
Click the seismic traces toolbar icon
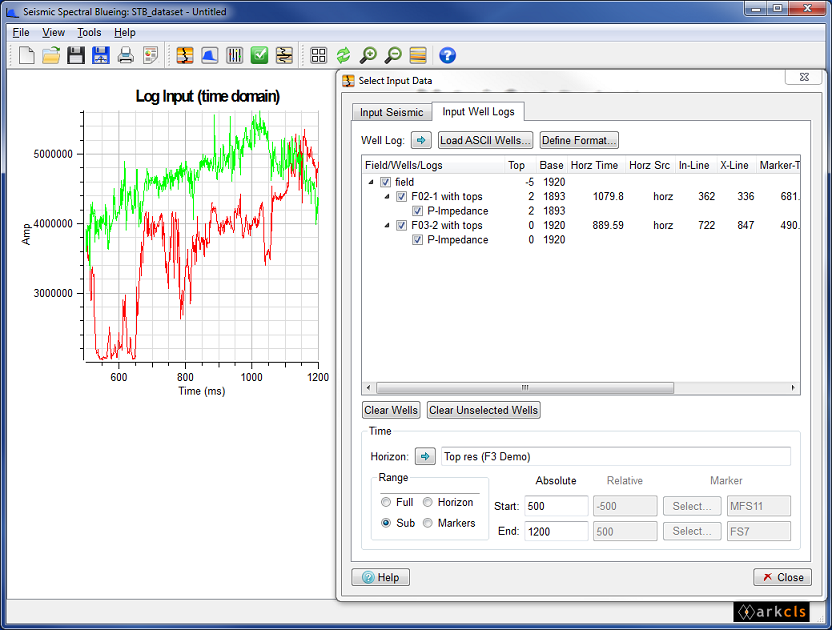pos(284,55)
